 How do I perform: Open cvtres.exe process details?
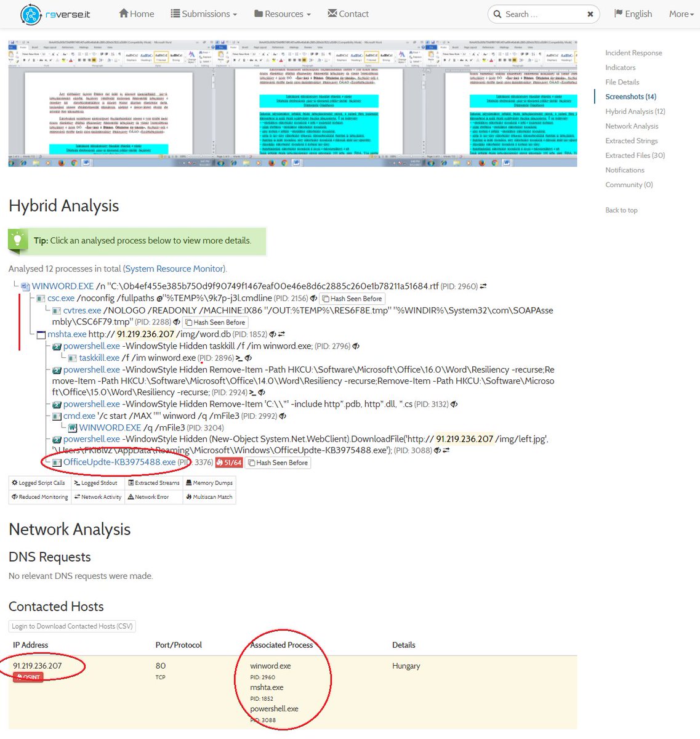point(82,310)
